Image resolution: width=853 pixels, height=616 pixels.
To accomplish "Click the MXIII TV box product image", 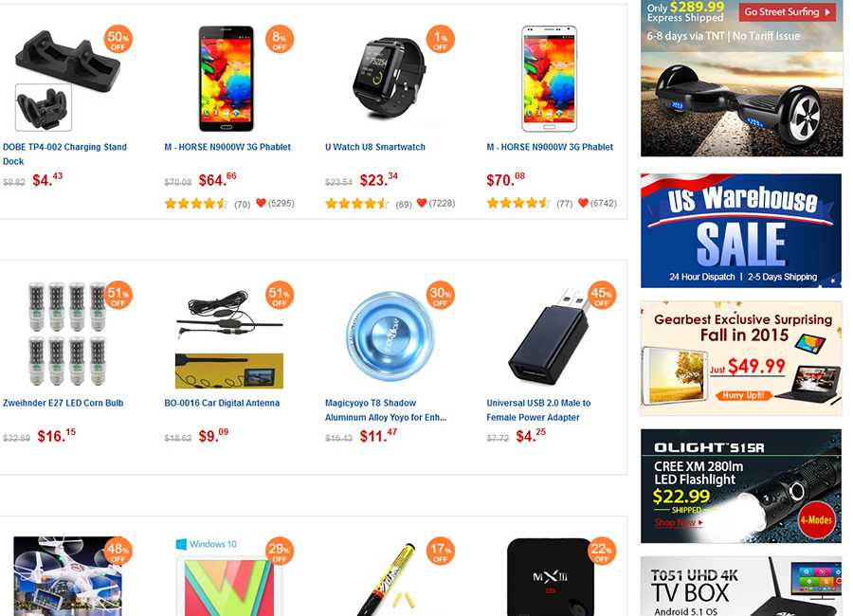I will coord(549,577).
